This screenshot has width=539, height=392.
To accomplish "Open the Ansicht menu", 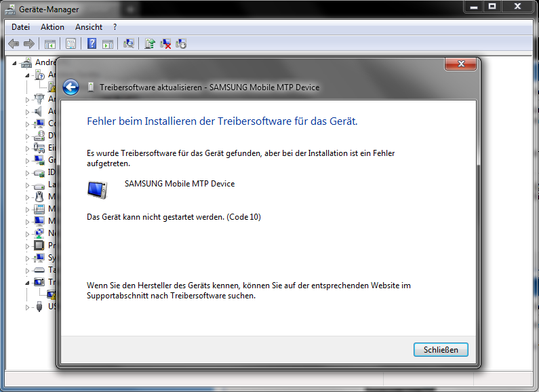I will pos(89,27).
